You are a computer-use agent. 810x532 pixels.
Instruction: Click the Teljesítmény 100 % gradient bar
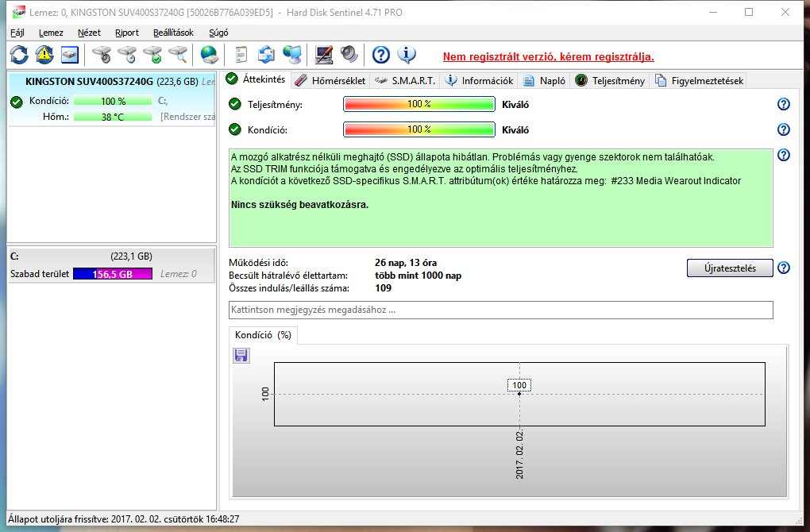tap(419, 104)
